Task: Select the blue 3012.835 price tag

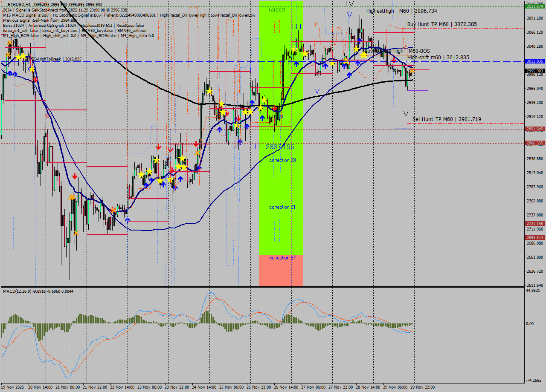Action: [534, 61]
